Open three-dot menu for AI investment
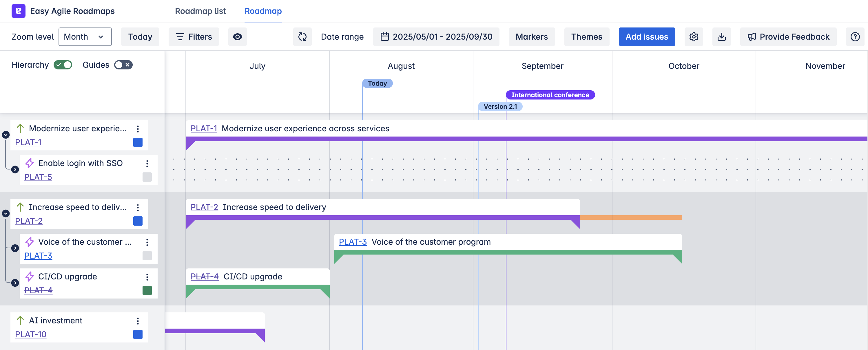Screen dimensions: 868x350 138,321
